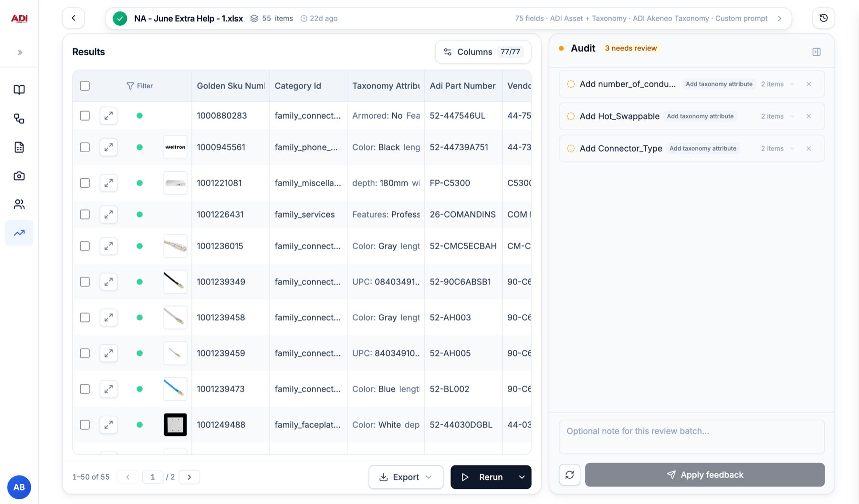Expand row 1001249488 details
This screenshot has width=859, height=504.
pyautogui.click(x=109, y=425)
